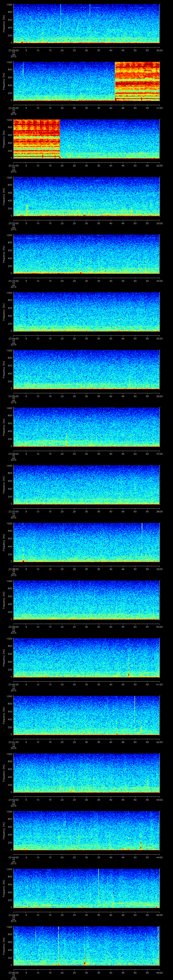Click the 23:34:00 time label

click(x=13, y=339)
